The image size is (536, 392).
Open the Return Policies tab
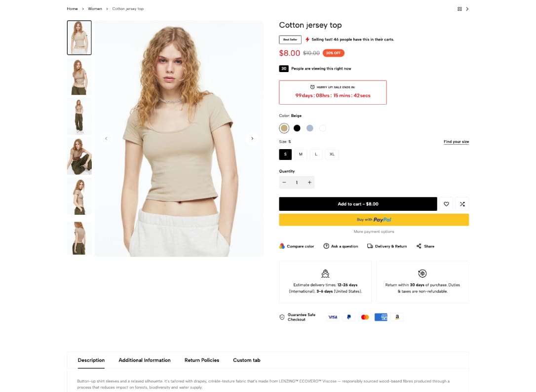[x=202, y=360]
